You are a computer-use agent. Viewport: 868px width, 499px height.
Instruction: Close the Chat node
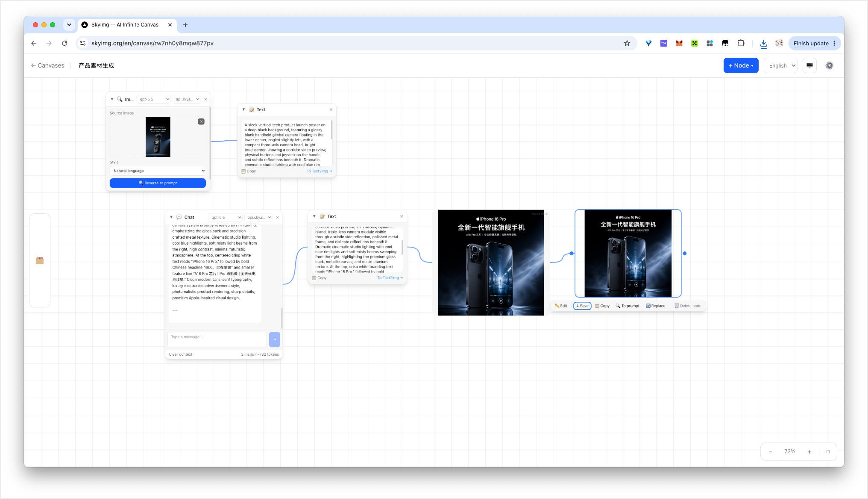pyautogui.click(x=278, y=217)
